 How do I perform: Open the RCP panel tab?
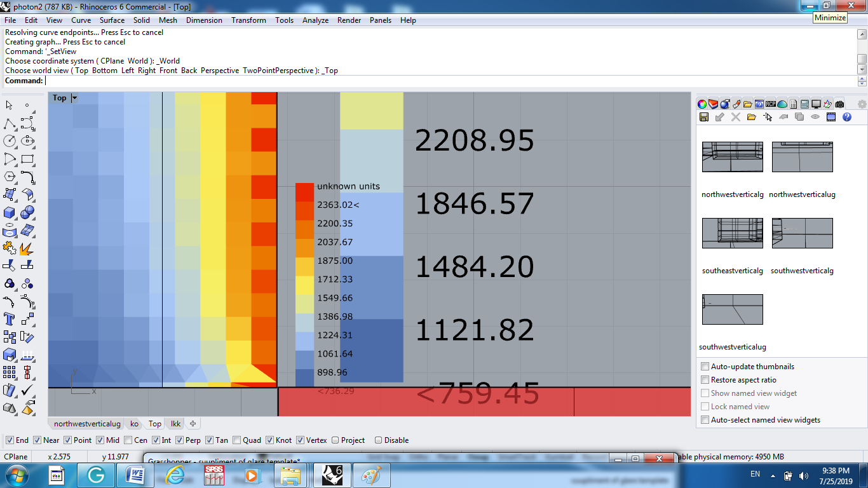click(770, 104)
